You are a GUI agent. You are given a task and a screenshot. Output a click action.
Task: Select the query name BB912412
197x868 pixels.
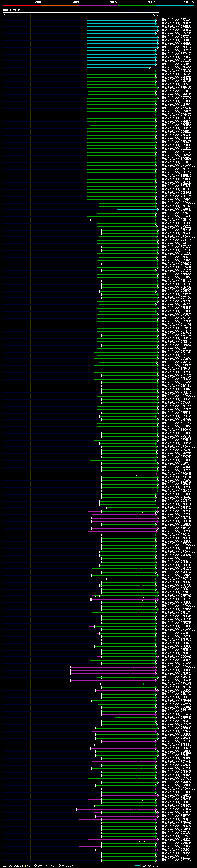click(x=11, y=10)
